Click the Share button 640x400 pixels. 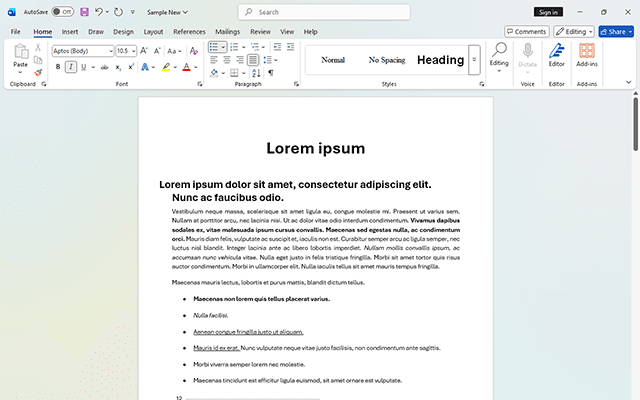[616, 31]
